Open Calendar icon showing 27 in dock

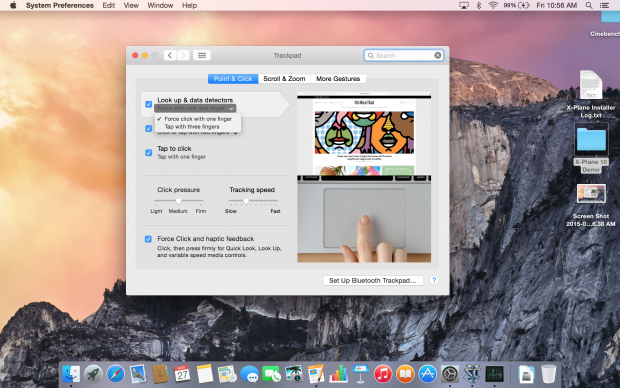pyautogui.click(x=182, y=374)
